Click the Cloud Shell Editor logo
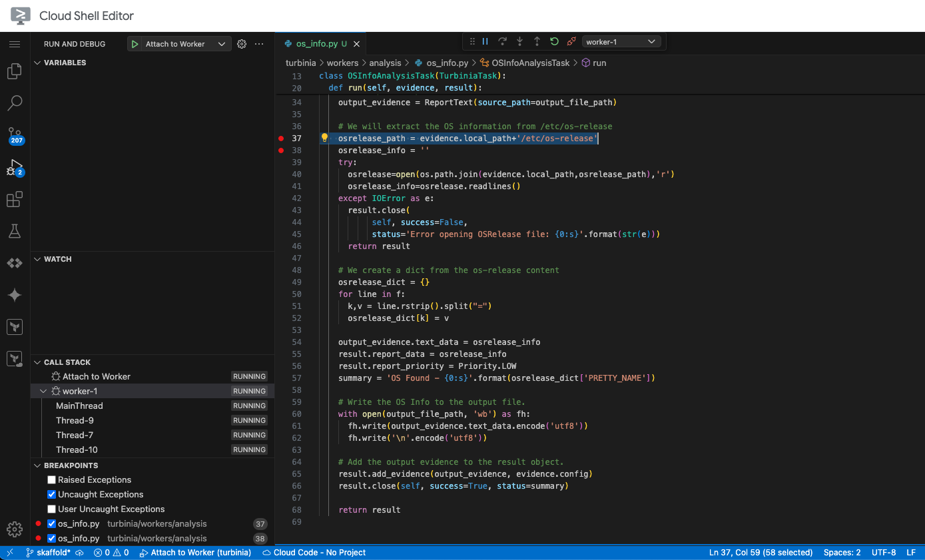Screen dimensions: 925x560 tap(21, 15)
